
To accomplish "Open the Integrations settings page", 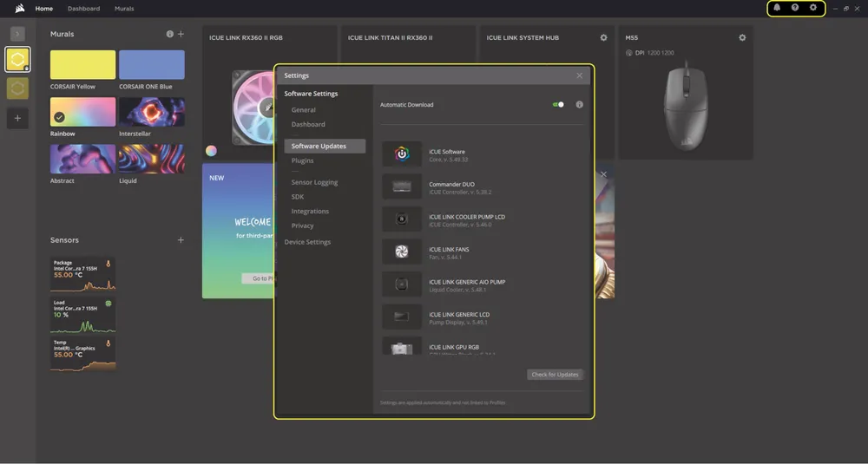I will 310,212.
